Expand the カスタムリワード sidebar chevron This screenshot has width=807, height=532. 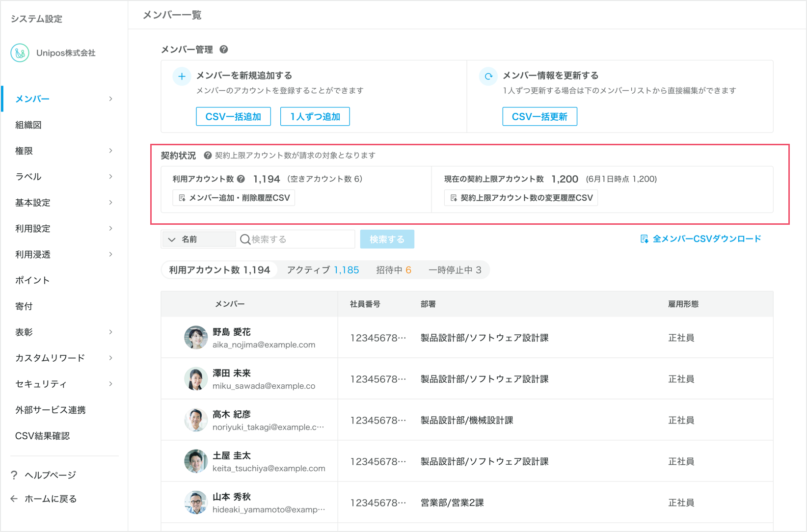111,358
